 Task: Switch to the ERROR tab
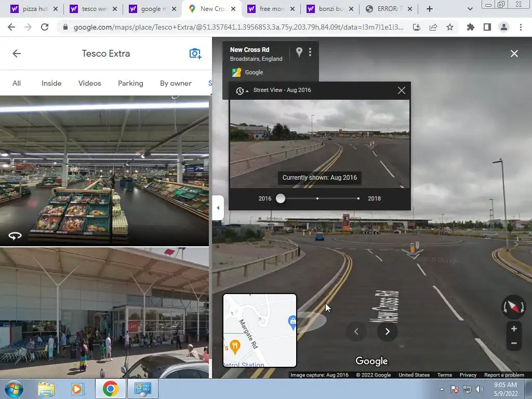pyautogui.click(x=385, y=9)
